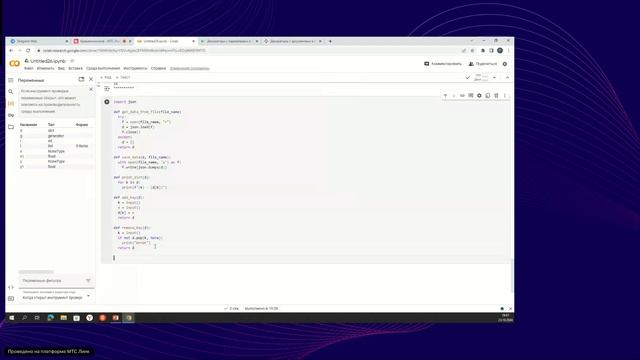Open the search magnifier icon in left sidebar

tap(11, 92)
